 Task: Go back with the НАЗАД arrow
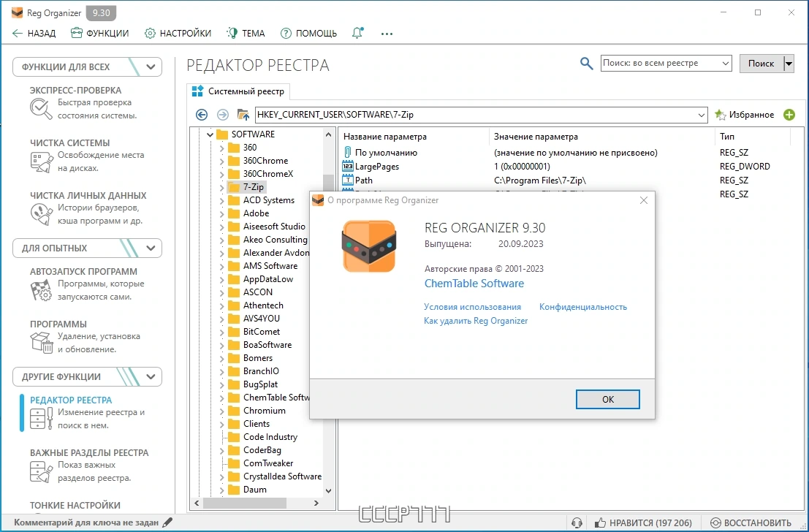click(34, 34)
